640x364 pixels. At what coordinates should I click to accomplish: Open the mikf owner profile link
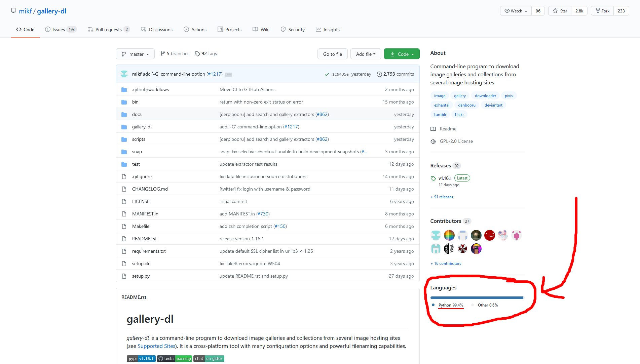point(25,11)
